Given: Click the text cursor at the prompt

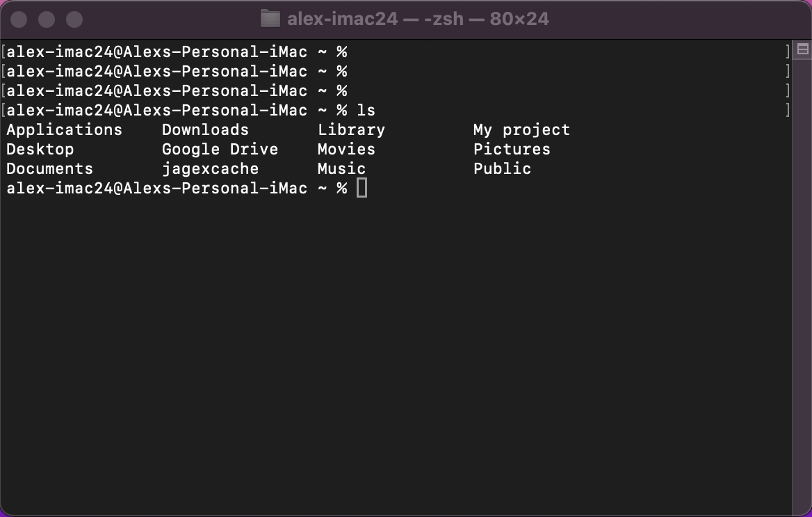Looking at the screenshot, I should coord(362,188).
